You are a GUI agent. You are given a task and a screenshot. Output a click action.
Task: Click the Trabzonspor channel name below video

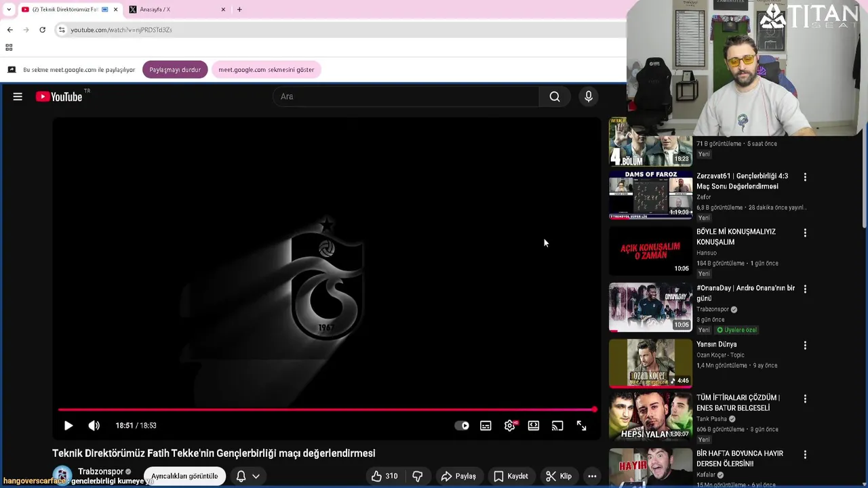[100, 471]
